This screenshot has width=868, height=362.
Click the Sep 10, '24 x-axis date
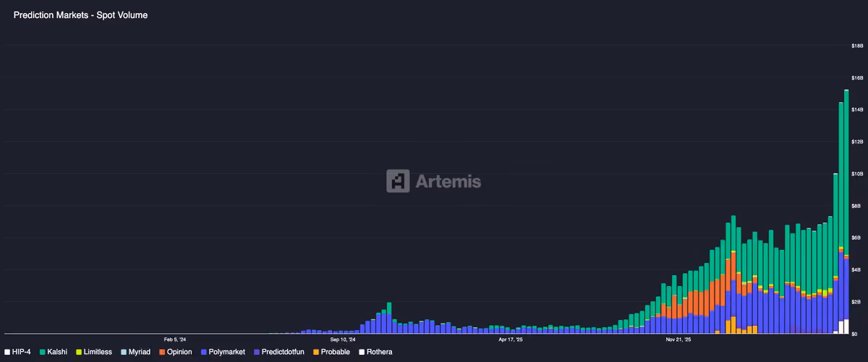(x=343, y=339)
